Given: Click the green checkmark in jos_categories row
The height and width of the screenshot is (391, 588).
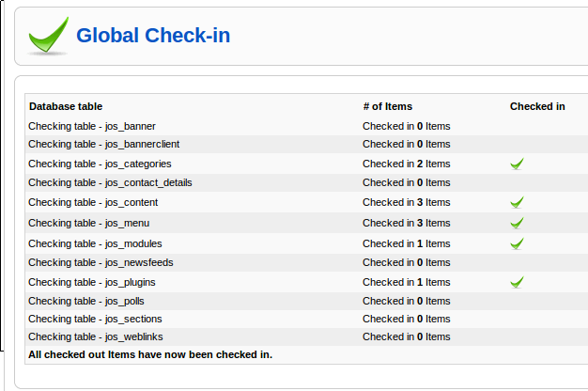Looking at the screenshot, I should click(517, 164).
